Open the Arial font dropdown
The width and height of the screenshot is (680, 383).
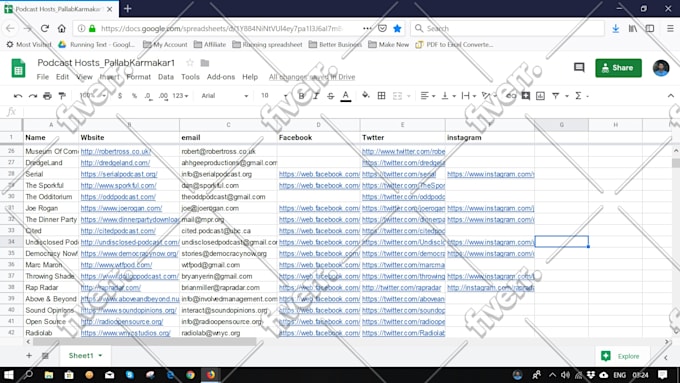(224, 96)
